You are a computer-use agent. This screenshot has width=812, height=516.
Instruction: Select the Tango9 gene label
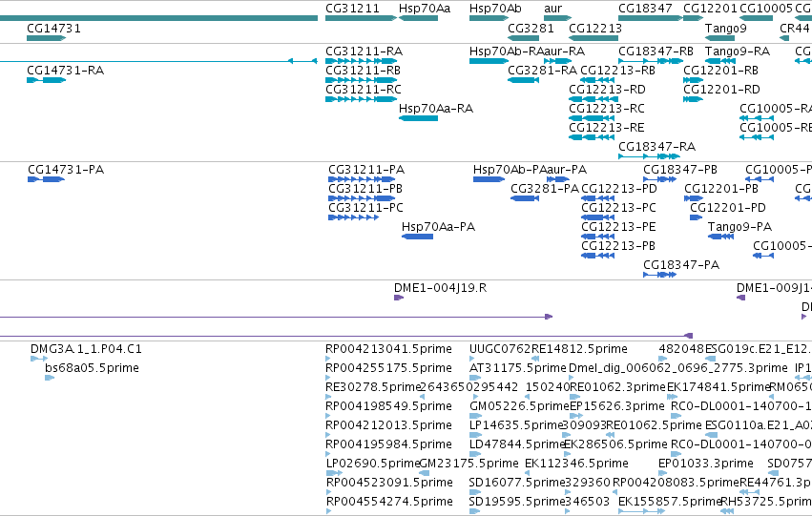[725, 28]
